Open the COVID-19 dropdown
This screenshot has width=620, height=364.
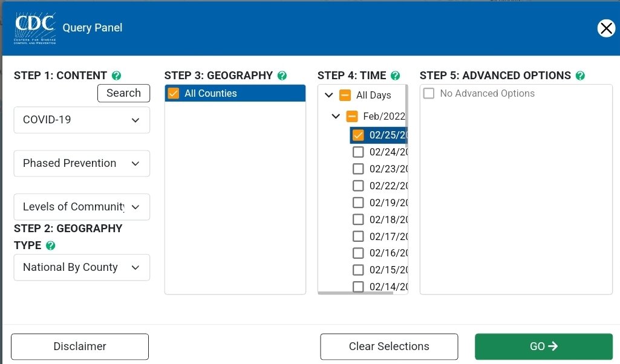tap(82, 120)
